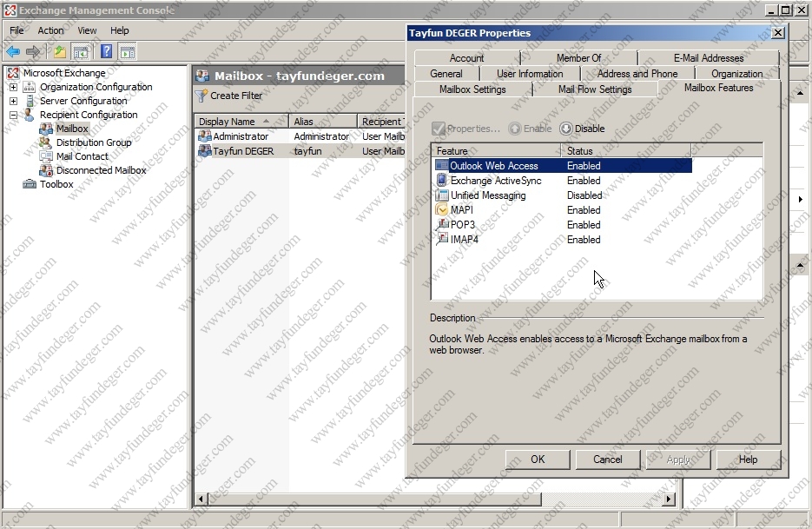The width and height of the screenshot is (812, 529).
Task: Click the Disable button above feature list
Action: [x=583, y=129]
